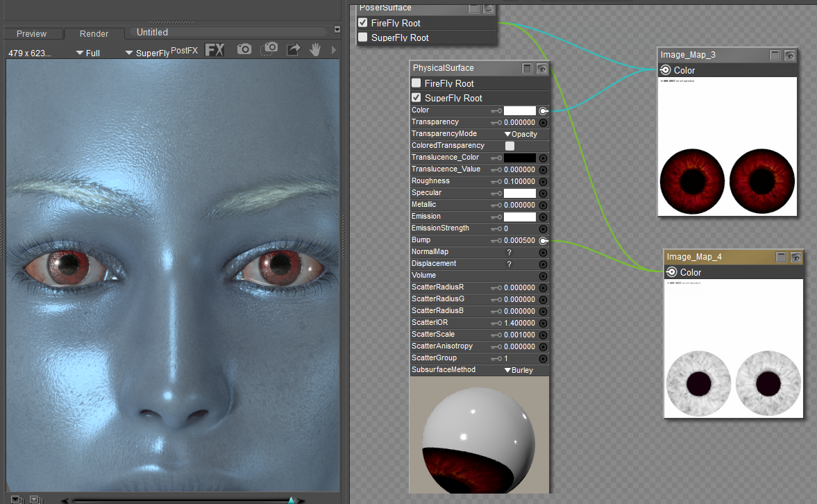
Task: Click the Transparency value field
Action: pos(519,122)
